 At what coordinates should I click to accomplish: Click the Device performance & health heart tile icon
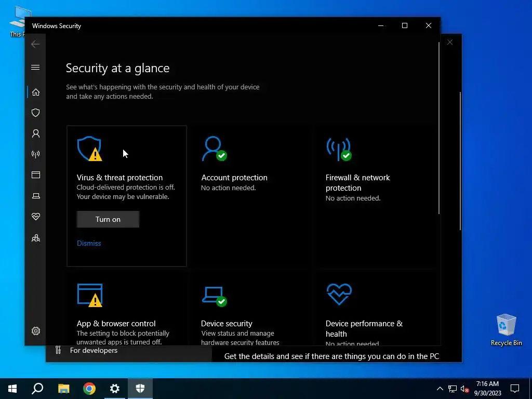point(339,294)
